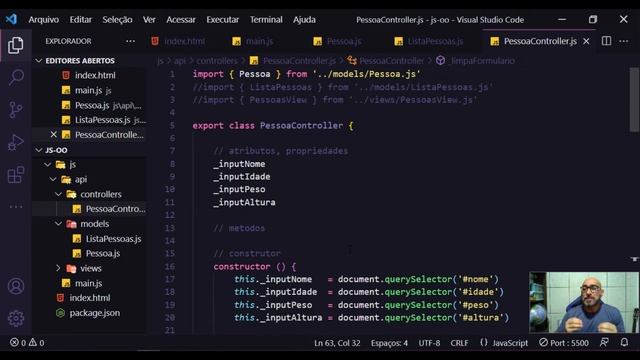
Task: Open index.html in project tree
Action: (x=89, y=298)
